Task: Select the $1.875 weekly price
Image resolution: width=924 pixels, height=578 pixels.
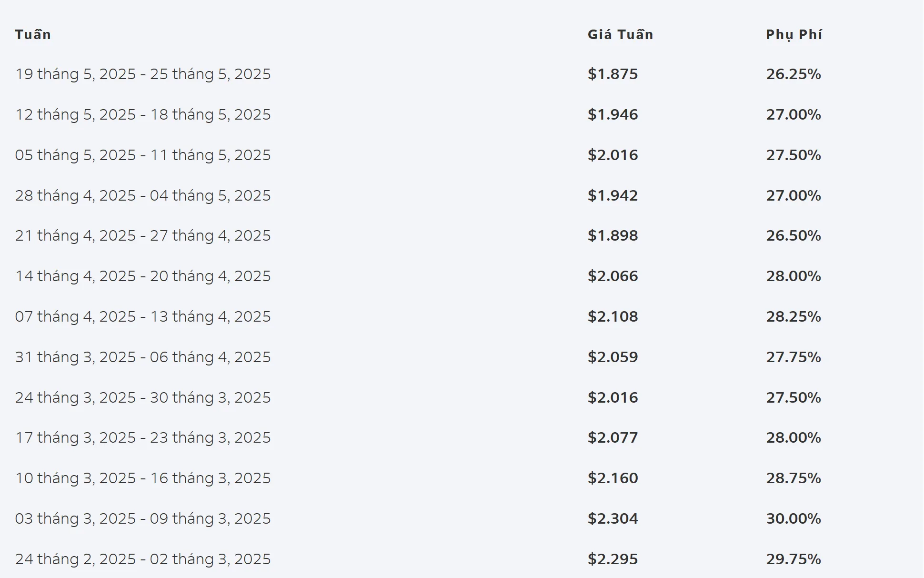Action: 613,74
